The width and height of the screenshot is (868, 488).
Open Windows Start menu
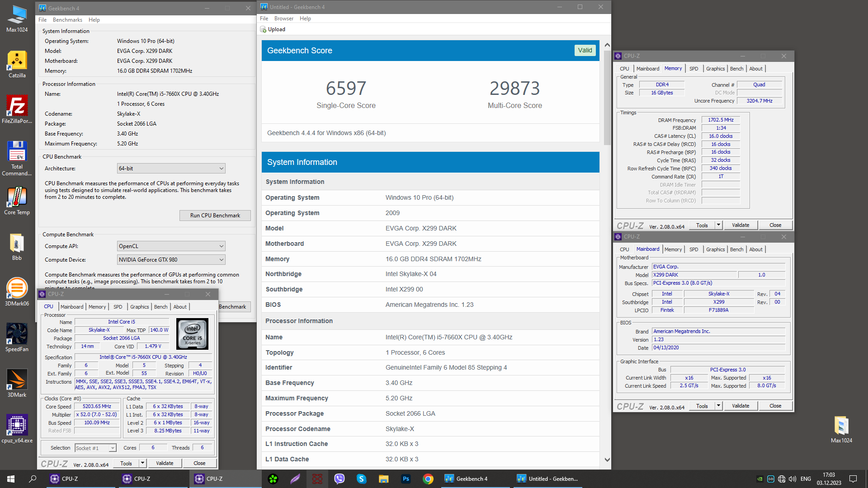(x=11, y=479)
